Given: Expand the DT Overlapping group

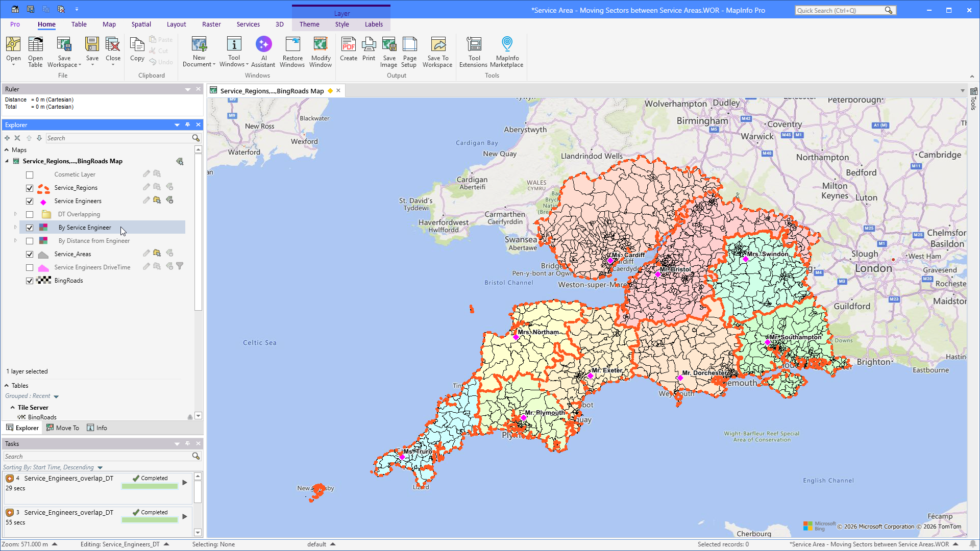Looking at the screenshot, I should 15,214.
